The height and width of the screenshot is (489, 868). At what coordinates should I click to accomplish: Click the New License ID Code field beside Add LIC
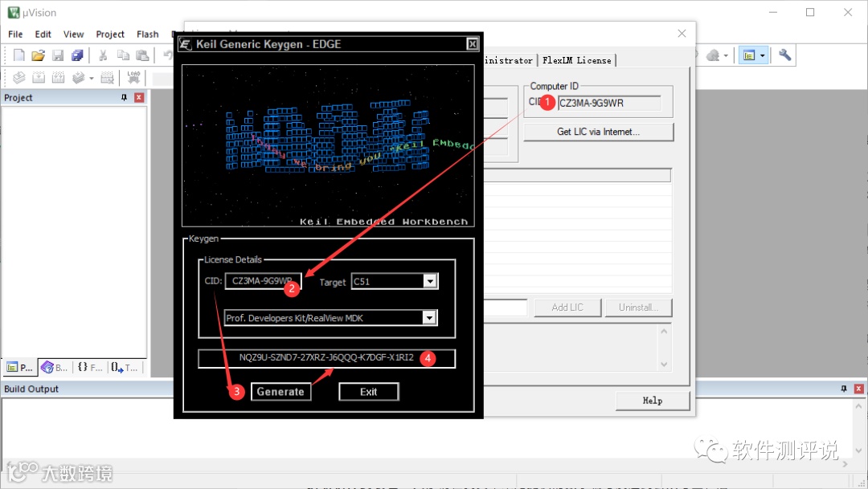[x=506, y=308]
